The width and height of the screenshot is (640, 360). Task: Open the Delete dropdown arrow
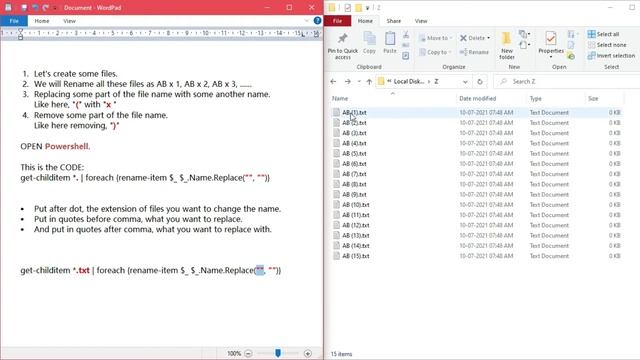tap(489, 38)
